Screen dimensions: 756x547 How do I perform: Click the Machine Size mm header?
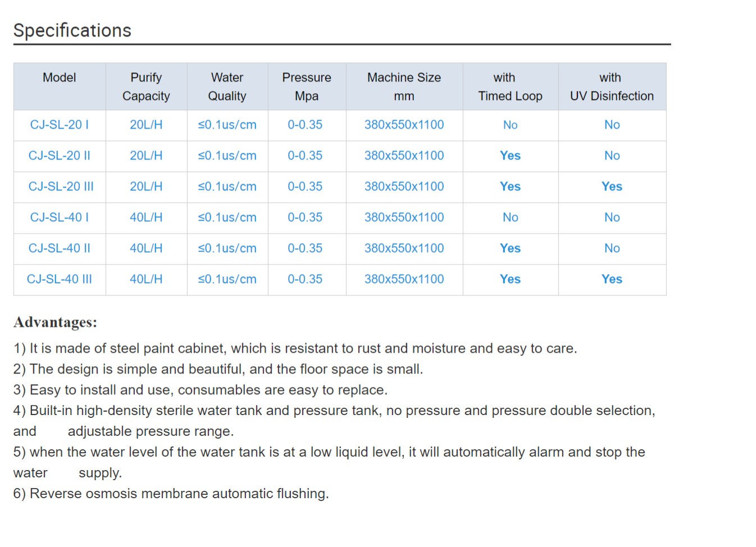pyautogui.click(x=404, y=86)
